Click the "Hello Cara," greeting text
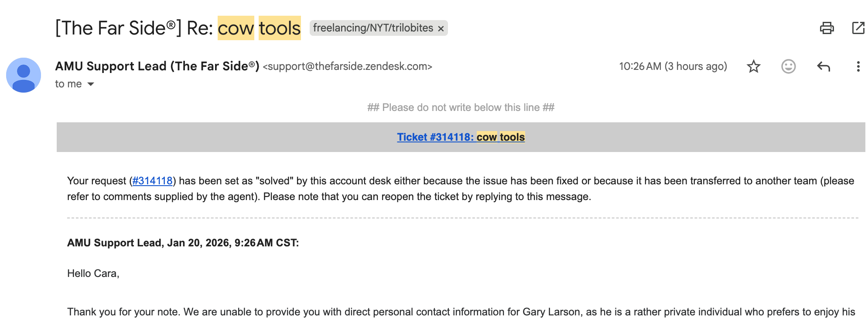Screen dimensions: 868x325 93,273
